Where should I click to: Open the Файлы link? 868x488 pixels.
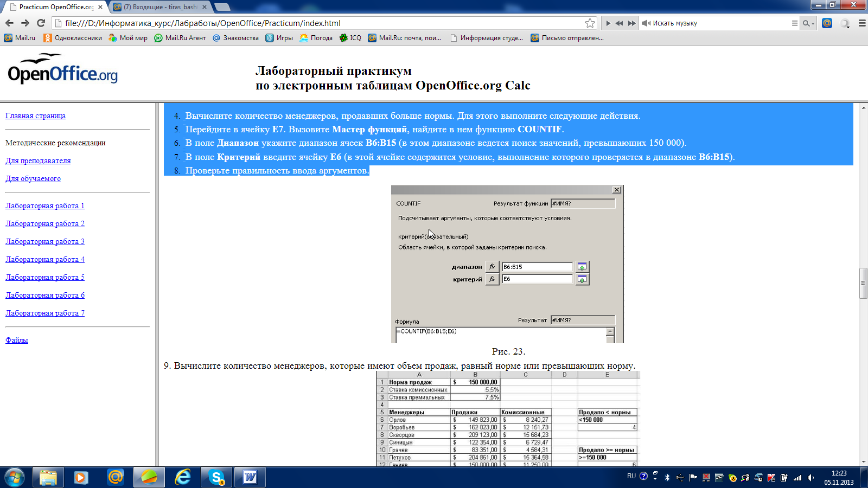click(x=16, y=340)
